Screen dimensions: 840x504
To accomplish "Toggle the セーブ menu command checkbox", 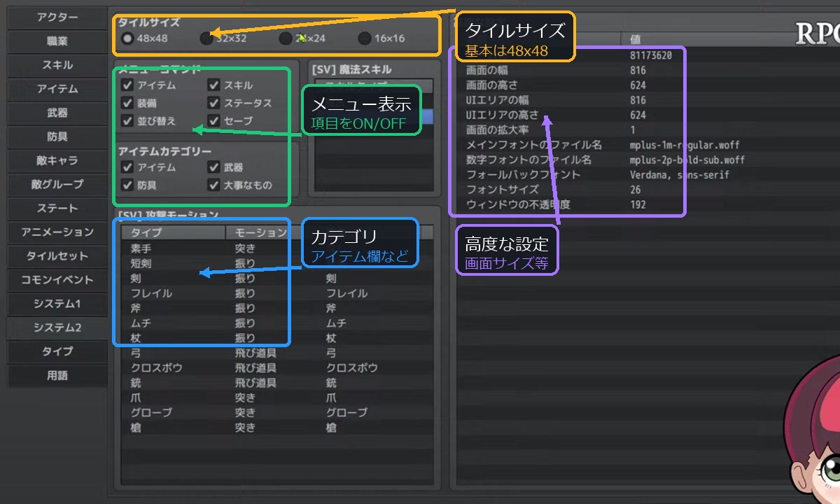I will (214, 120).
